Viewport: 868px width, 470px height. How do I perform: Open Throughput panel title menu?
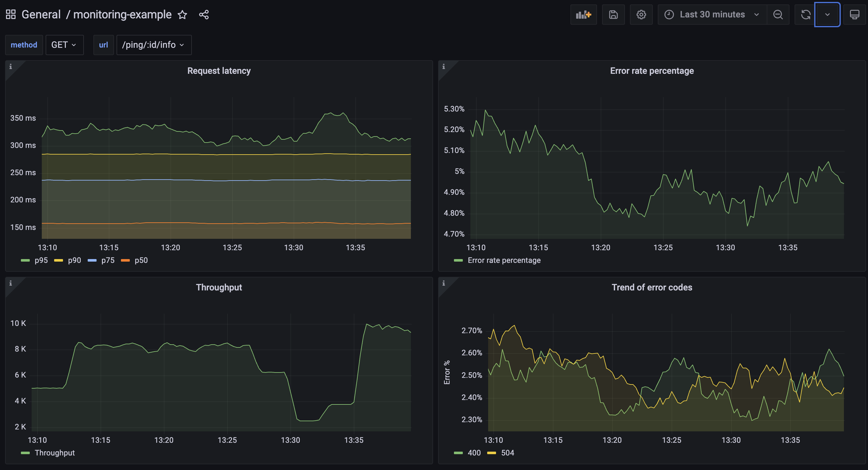coord(219,287)
